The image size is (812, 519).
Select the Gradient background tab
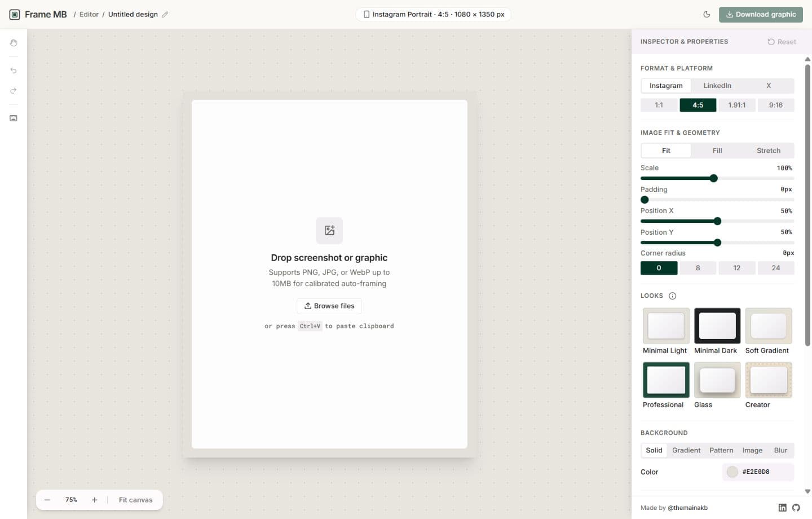(x=686, y=450)
